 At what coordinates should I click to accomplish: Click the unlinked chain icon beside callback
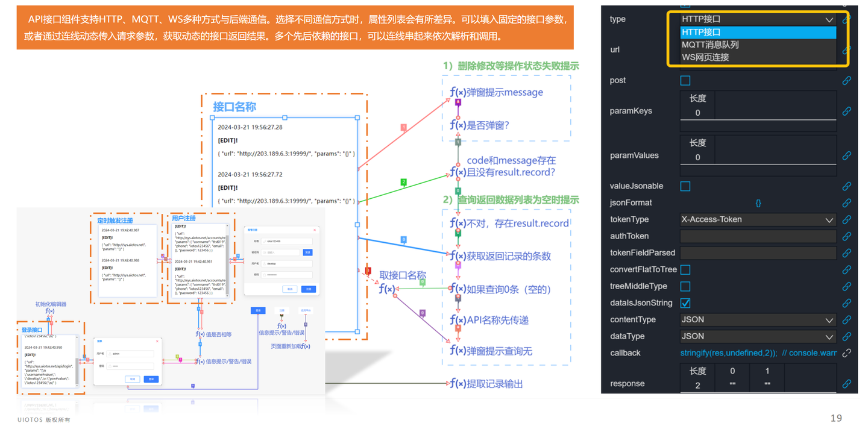click(x=846, y=353)
